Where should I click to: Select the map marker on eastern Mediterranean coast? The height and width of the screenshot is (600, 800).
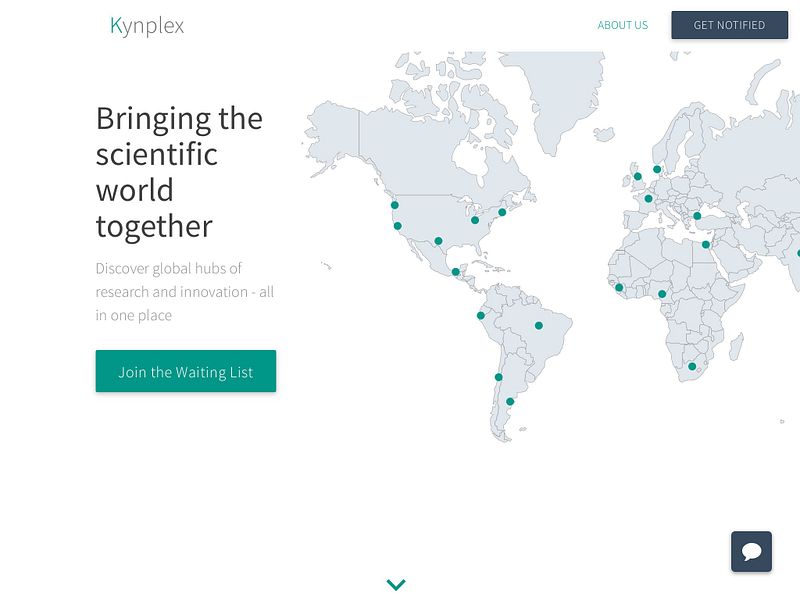pos(705,244)
